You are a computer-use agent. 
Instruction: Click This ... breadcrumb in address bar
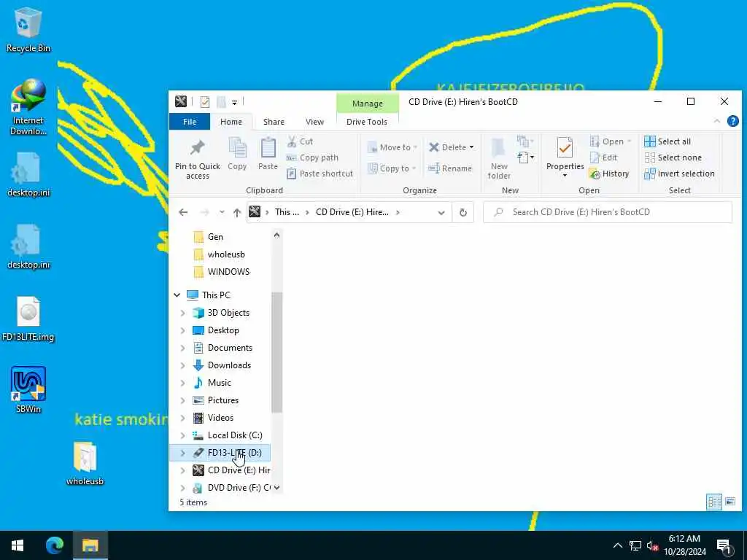pos(287,212)
